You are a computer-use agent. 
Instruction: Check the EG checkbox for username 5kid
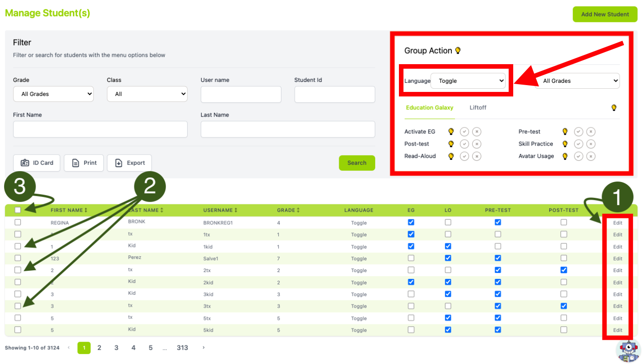(x=411, y=329)
